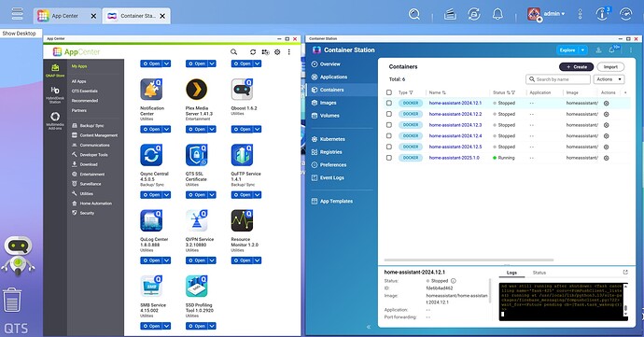Viewport: 644px width, 337px height.
Task: Click the containers table horizontal scrollbar
Action: tap(469, 260)
